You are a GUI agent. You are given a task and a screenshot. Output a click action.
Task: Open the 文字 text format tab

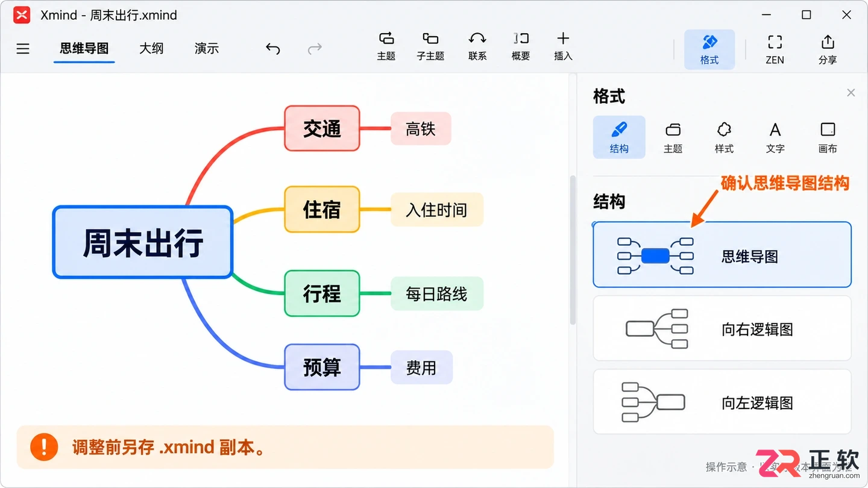coord(775,137)
